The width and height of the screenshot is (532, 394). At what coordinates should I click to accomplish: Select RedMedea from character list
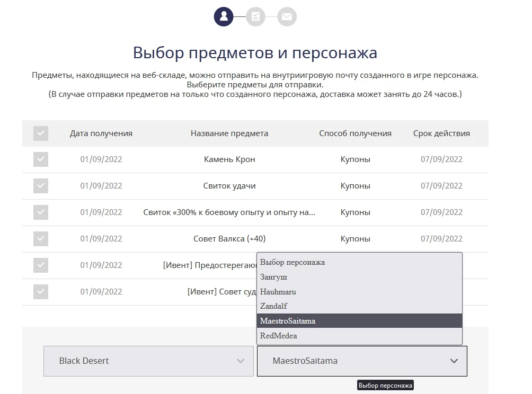[x=360, y=336]
